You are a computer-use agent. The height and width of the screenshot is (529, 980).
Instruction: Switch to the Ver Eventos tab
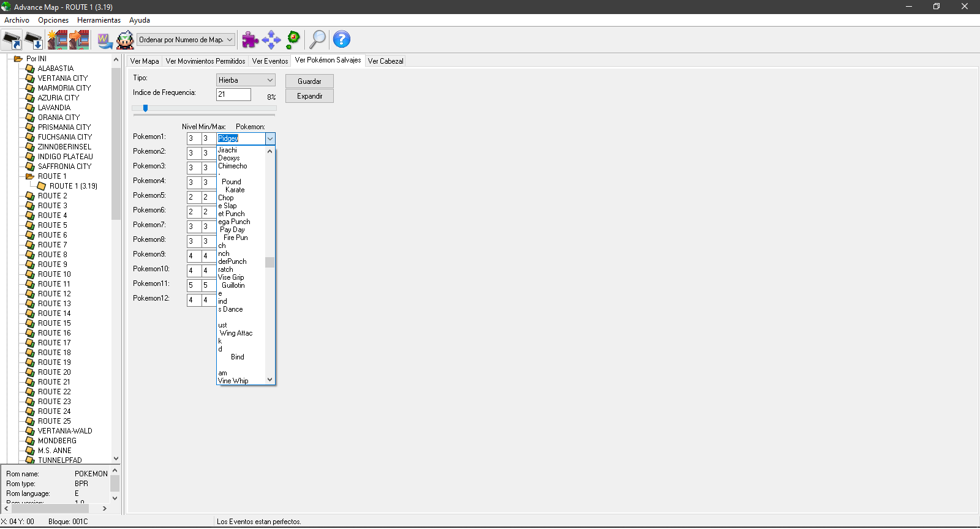[269, 61]
